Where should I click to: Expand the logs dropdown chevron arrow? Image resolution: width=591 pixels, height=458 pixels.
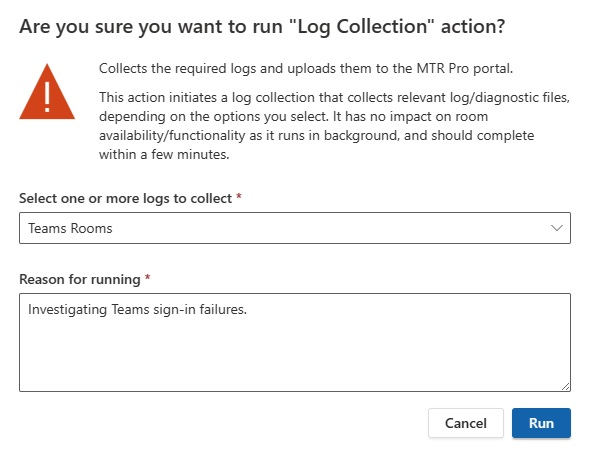click(x=557, y=228)
